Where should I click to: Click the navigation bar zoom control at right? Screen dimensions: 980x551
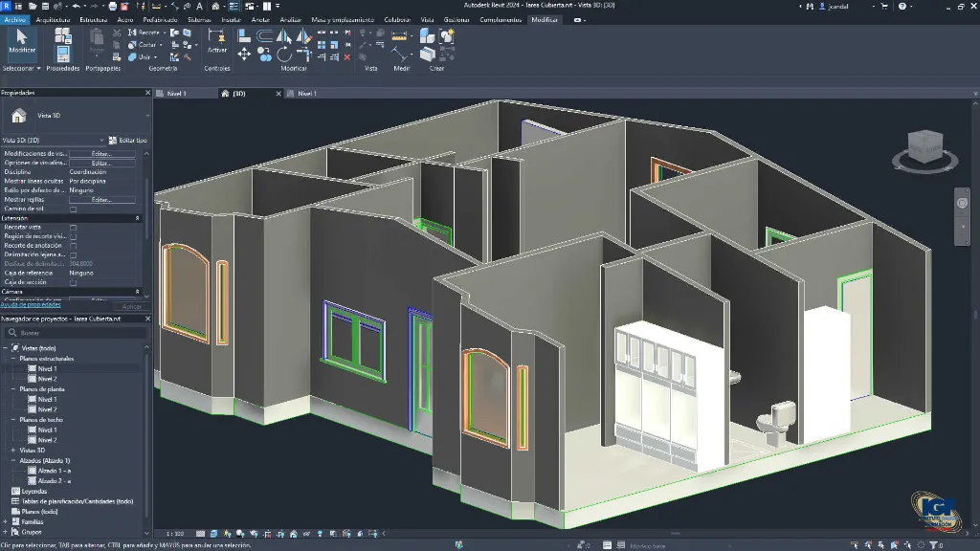[x=962, y=226]
